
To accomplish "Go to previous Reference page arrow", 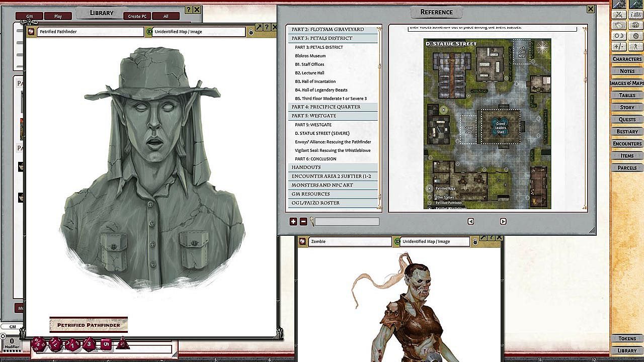I will tap(471, 221).
